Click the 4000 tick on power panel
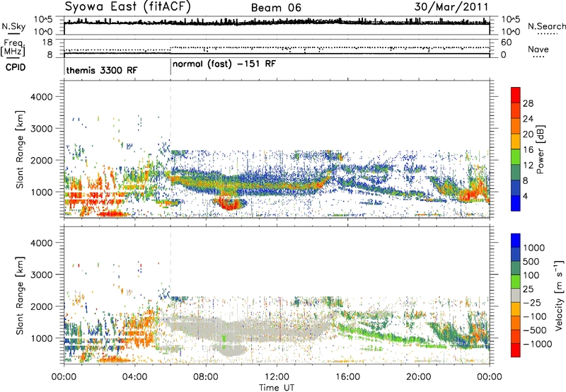 (x=42, y=97)
